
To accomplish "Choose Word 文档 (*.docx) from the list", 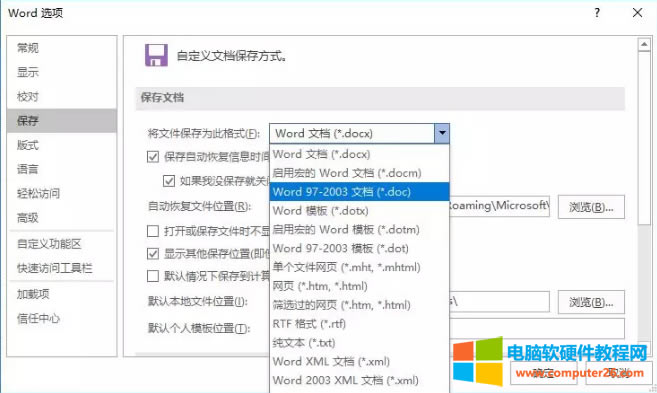I will coord(359,154).
